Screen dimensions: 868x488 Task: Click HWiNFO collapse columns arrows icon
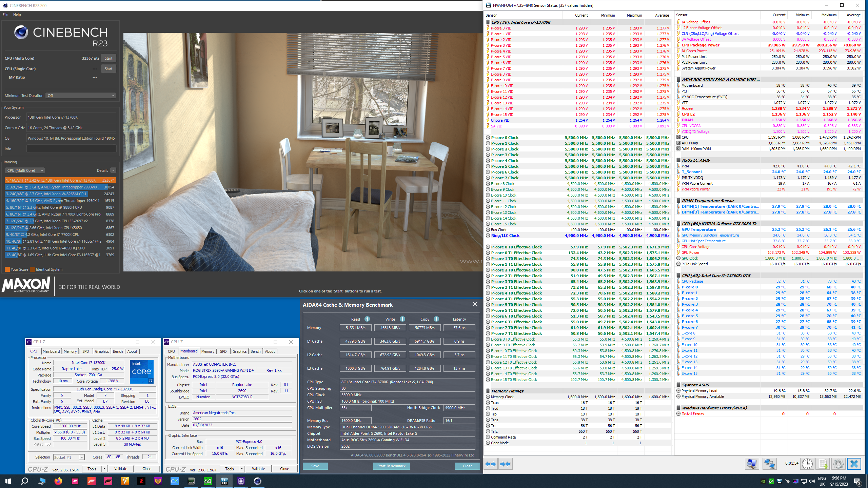(505, 464)
